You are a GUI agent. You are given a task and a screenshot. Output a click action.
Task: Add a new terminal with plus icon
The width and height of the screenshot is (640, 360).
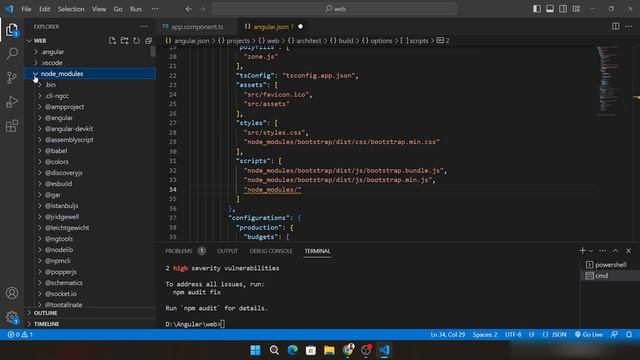582,251
